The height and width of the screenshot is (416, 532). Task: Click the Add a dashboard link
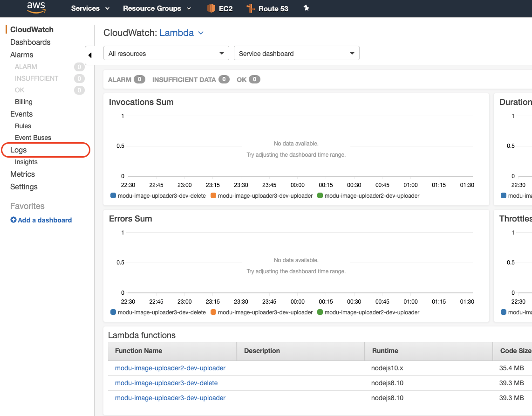44,220
